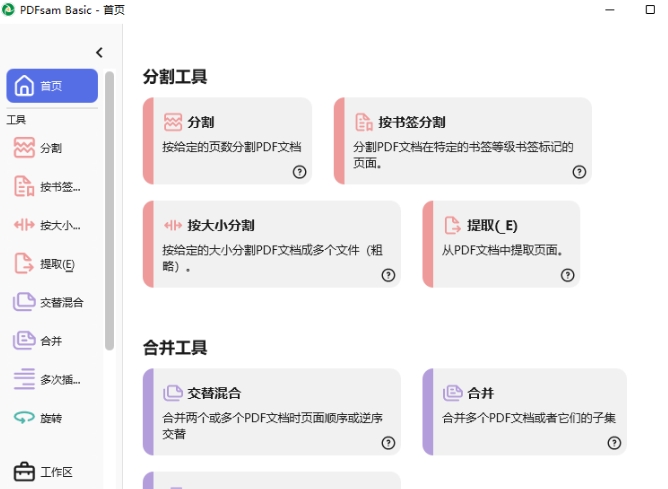The height and width of the screenshot is (489, 668).
Task: Open the 按书签分割 card
Action: (463, 141)
